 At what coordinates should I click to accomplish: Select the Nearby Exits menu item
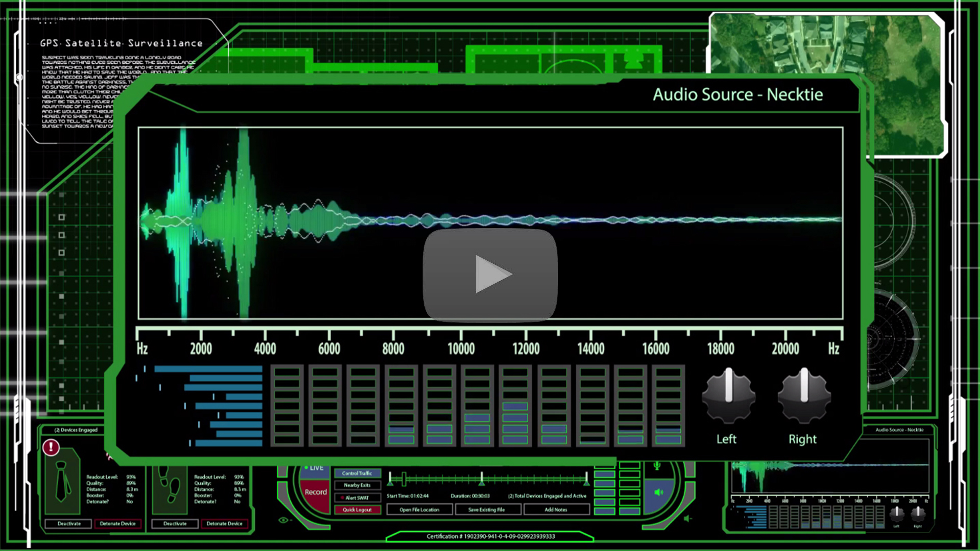point(357,485)
